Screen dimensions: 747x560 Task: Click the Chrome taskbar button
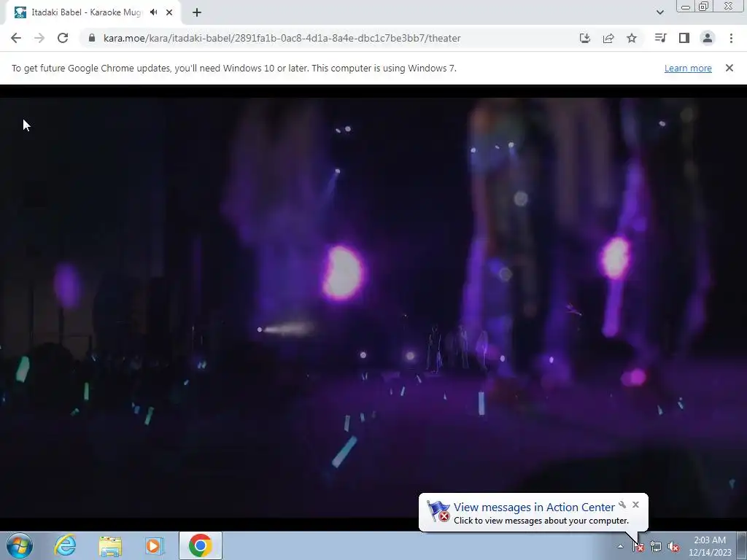[201, 545]
